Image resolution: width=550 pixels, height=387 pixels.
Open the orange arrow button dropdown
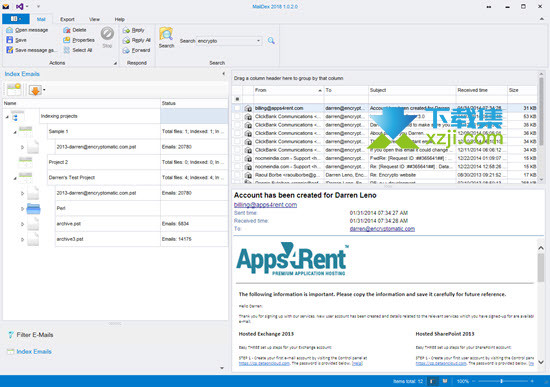44,90
